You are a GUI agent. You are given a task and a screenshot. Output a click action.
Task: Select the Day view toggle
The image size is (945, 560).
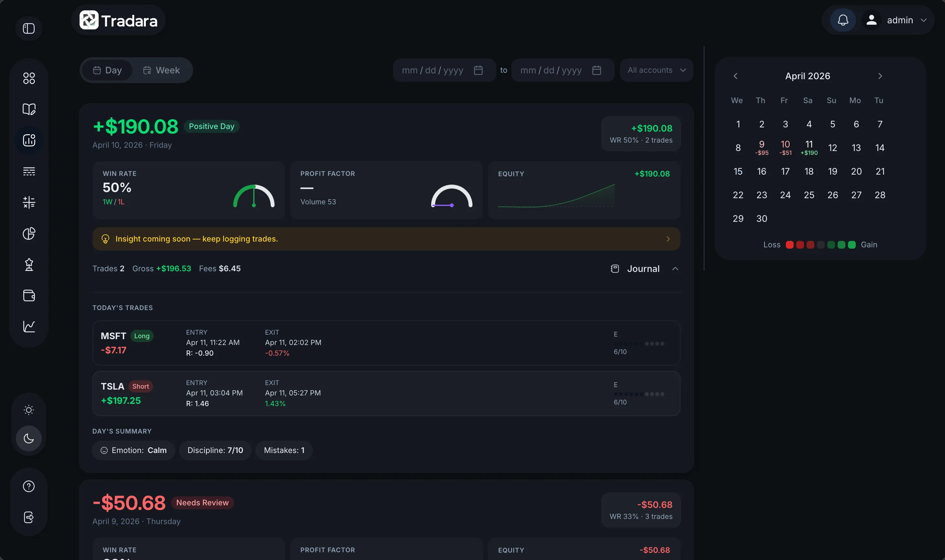click(x=108, y=70)
